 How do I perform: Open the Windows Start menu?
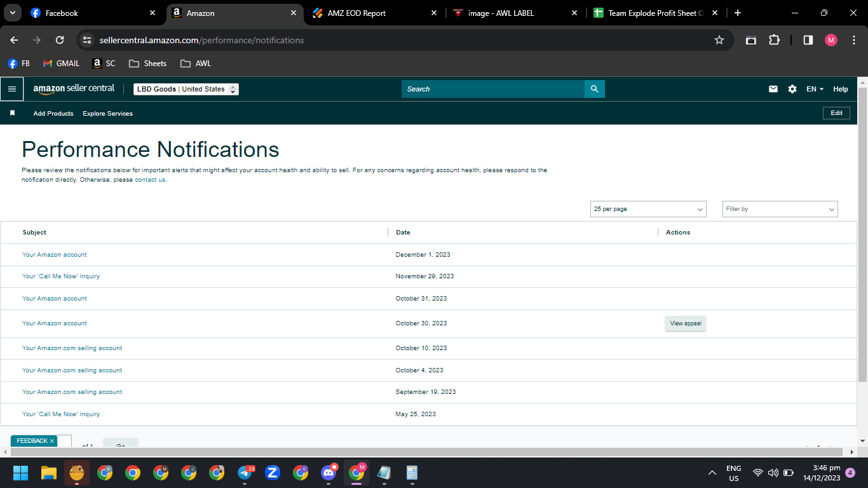point(21,473)
